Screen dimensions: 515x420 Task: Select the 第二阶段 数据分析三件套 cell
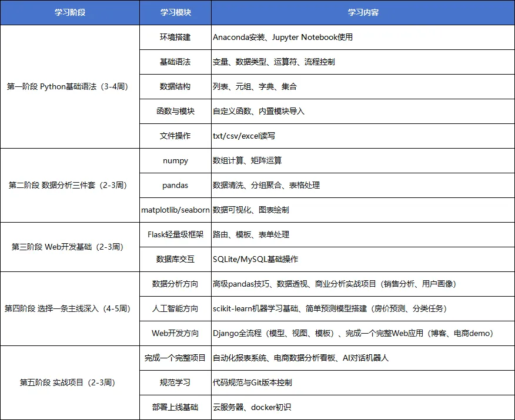pos(70,186)
